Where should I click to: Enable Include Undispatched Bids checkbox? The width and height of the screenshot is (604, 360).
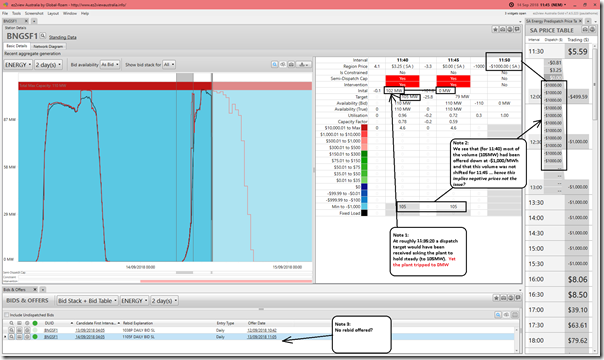pyautogui.click(x=7, y=315)
